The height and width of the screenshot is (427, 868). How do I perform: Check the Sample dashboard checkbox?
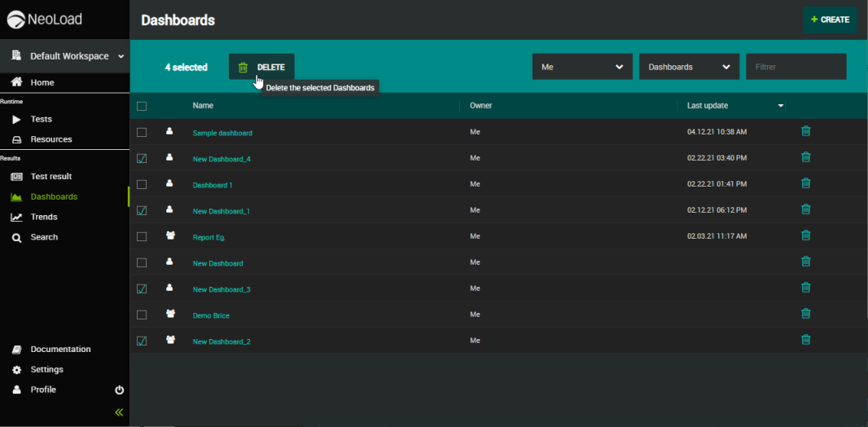point(142,132)
